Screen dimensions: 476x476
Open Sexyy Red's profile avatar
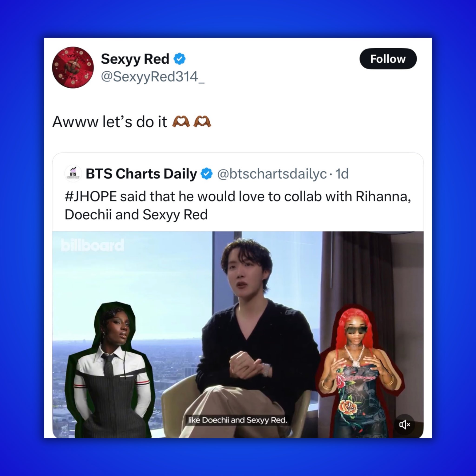point(73,67)
